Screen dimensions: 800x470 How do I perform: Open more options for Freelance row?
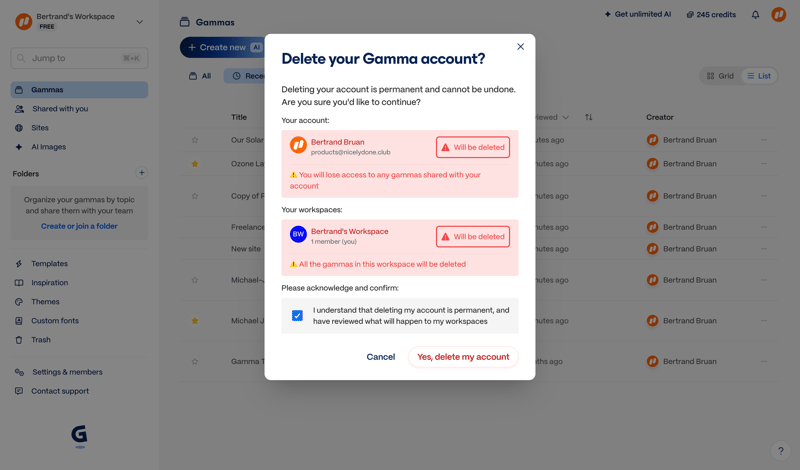pyautogui.click(x=764, y=227)
